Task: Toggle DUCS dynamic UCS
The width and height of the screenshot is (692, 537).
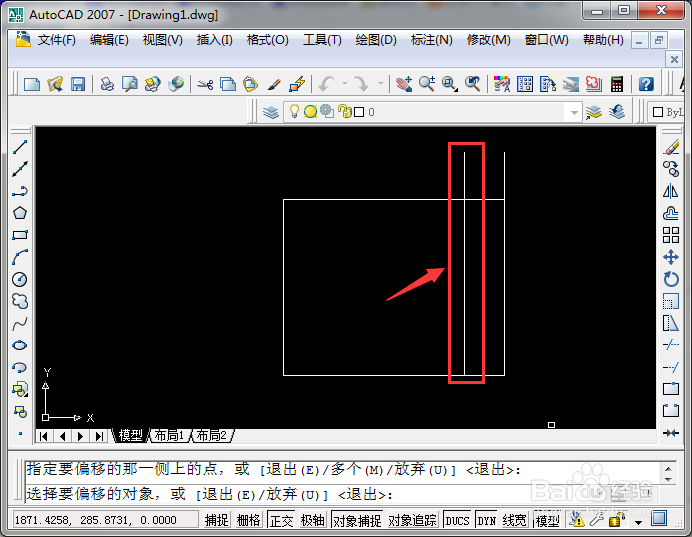Action: tap(457, 521)
